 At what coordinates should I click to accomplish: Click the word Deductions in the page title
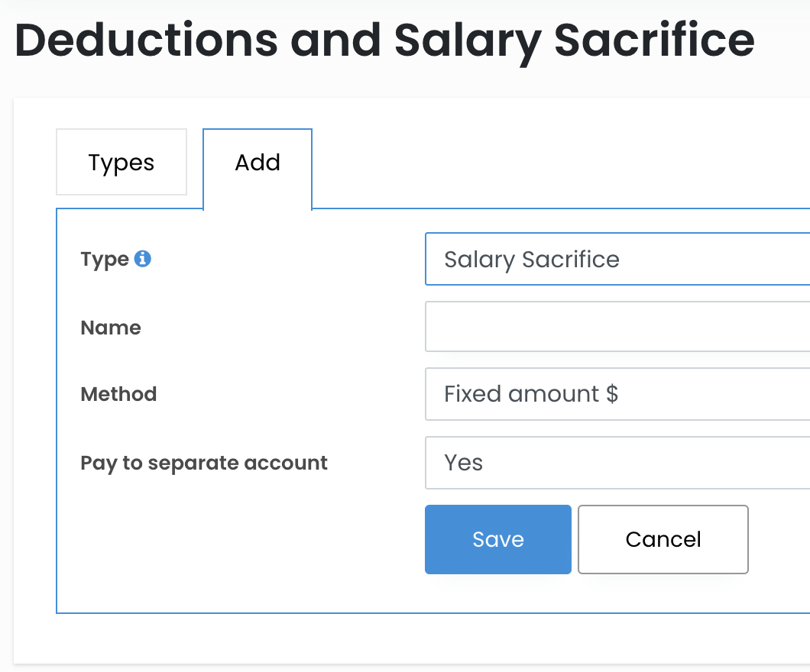coord(147,40)
